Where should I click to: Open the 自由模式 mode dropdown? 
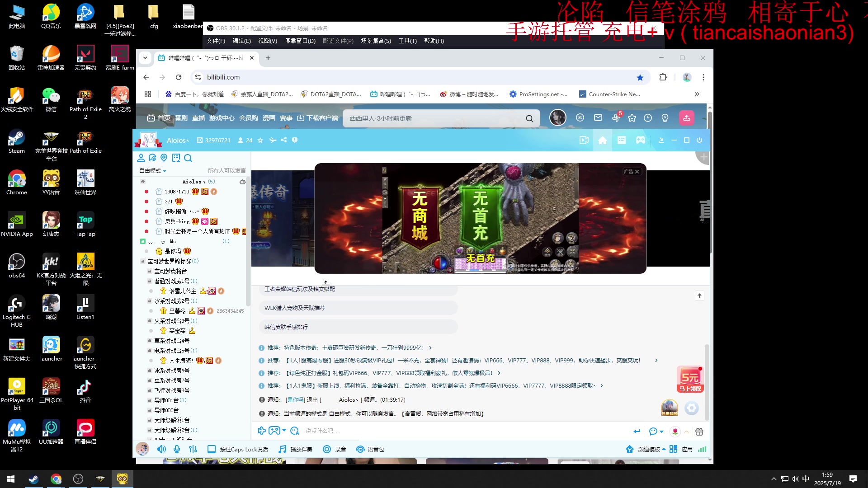151,171
